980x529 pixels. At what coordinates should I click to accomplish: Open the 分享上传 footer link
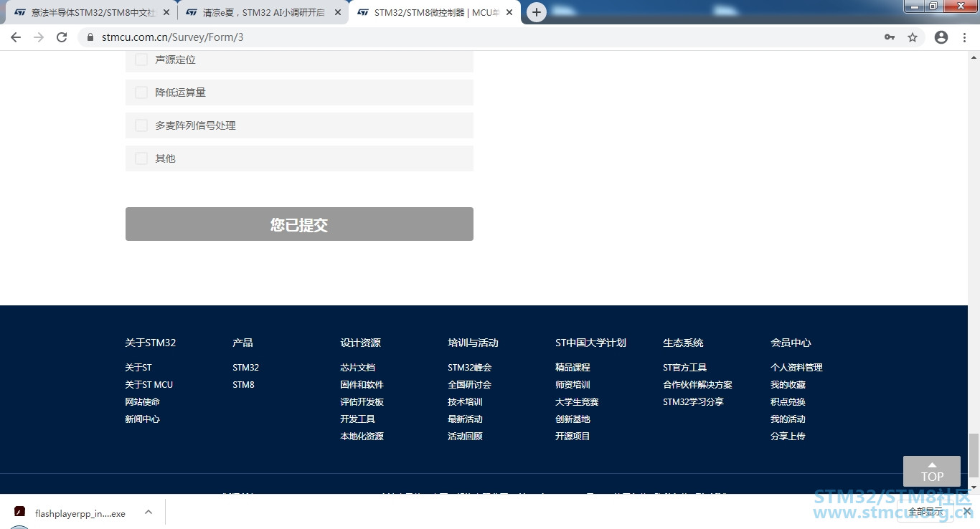(x=788, y=437)
